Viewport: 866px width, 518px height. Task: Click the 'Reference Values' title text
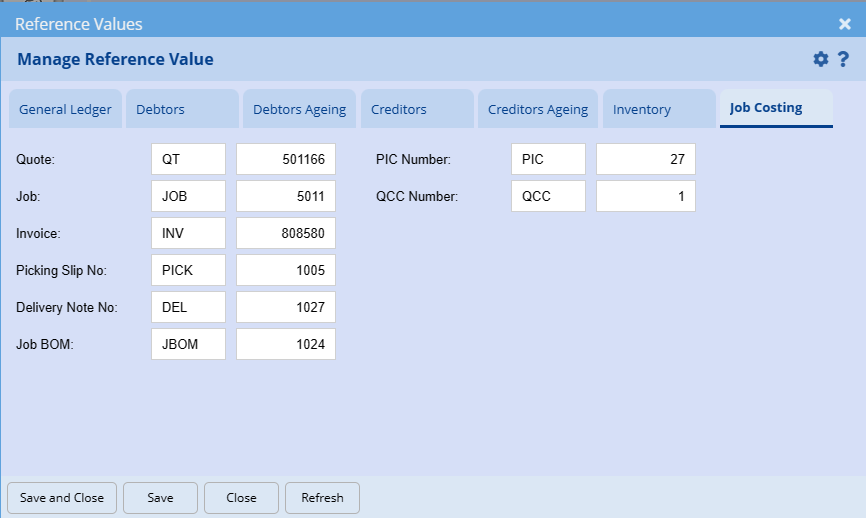click(x=78, y=24)
